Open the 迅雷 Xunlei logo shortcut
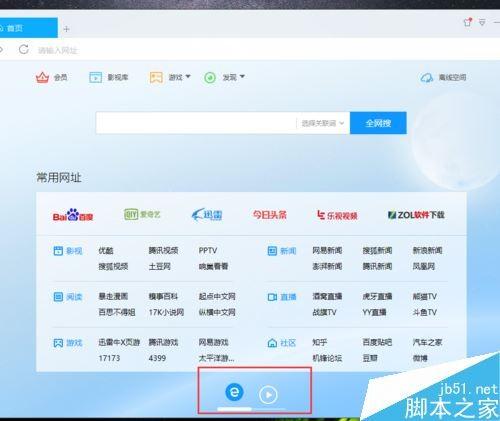This screenshot has width=500, height=421. (x=207, y=215)
